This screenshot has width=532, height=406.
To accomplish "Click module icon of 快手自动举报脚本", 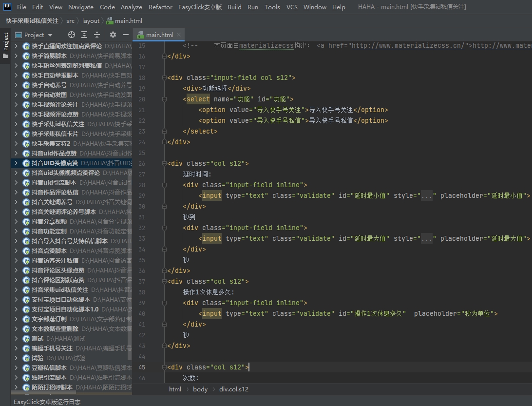I will click(x=26, y=76).
